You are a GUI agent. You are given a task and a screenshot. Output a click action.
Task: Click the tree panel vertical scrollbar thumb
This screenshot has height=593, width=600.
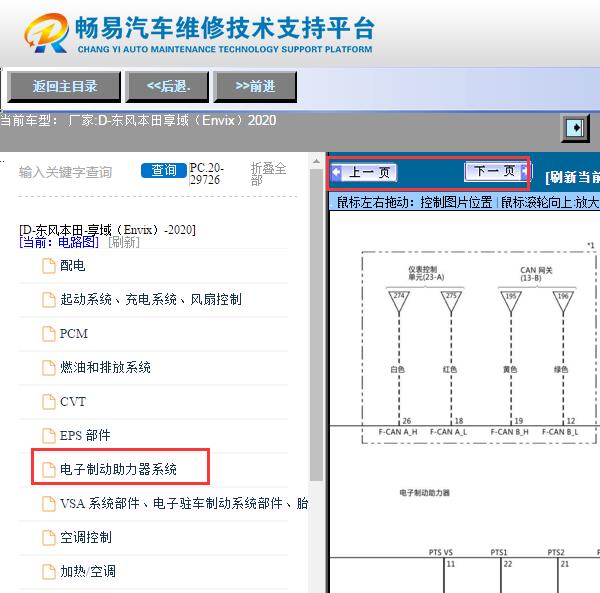tap(316, 325)
